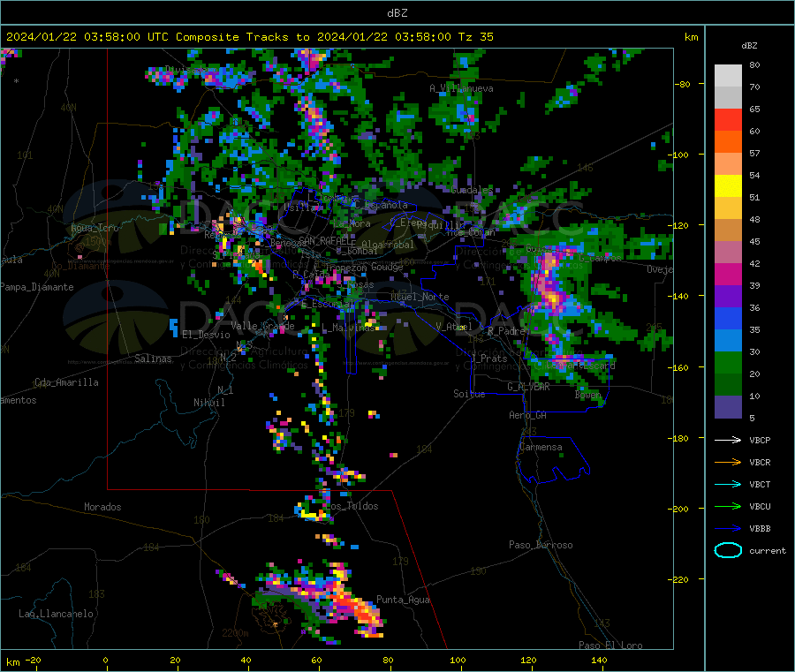The width and height of the screenshot is (795, 672).
Task: Click the Agua_Toro map label
Action: click(x=95, y=228)
